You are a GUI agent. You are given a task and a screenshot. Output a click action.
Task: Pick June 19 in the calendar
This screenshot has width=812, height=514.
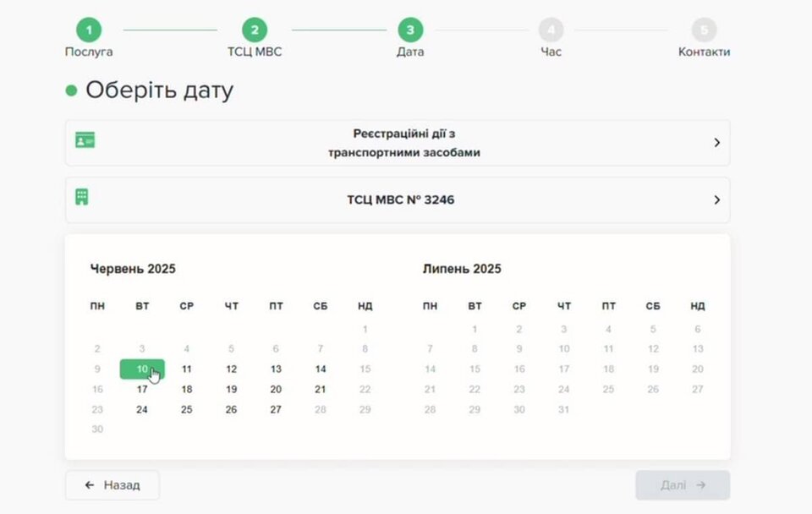(x=231, y=390)
